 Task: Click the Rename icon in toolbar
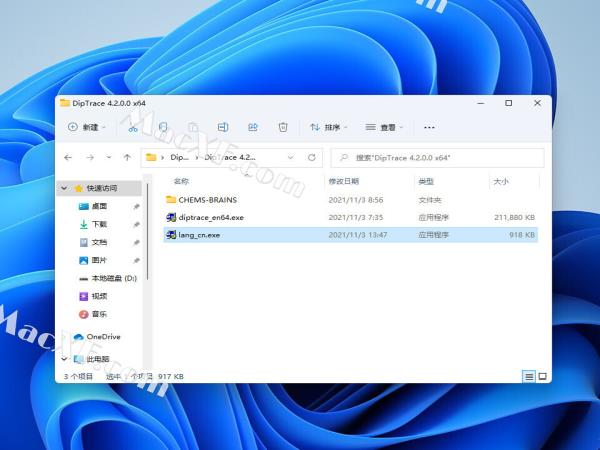tap(223, 127)
